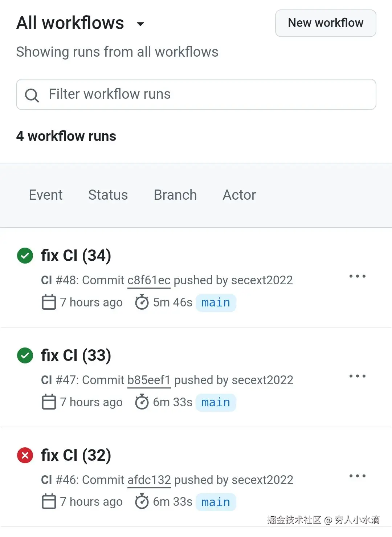Screen dimensions: 392x537
Task: Click the green success icon for fix CI (33)
Action: tap(25, 355)
